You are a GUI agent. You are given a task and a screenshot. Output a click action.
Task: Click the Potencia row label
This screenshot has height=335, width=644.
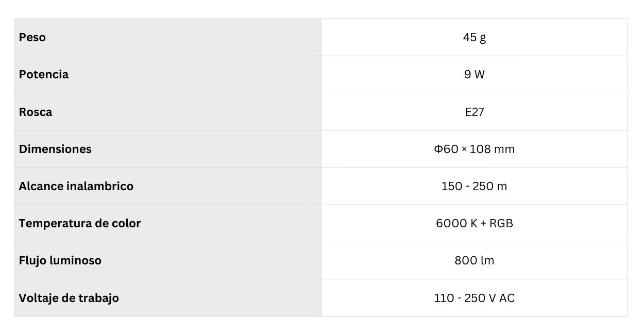[44, 75]
